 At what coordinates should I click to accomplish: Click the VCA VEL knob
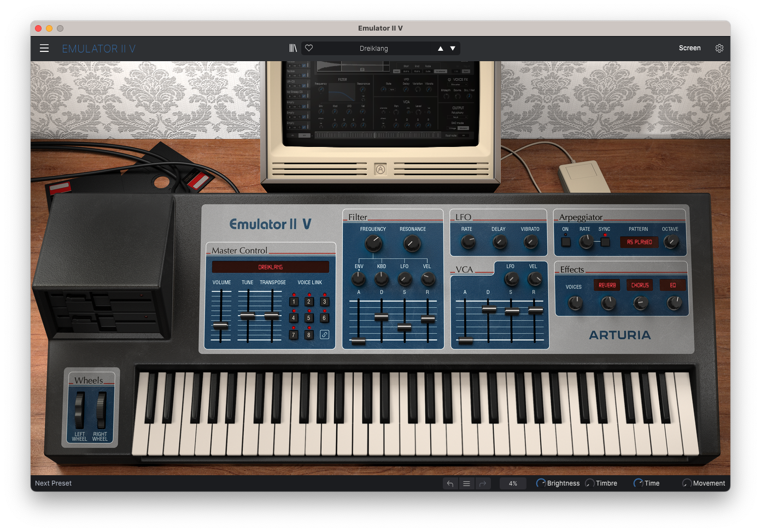point(534,279)
